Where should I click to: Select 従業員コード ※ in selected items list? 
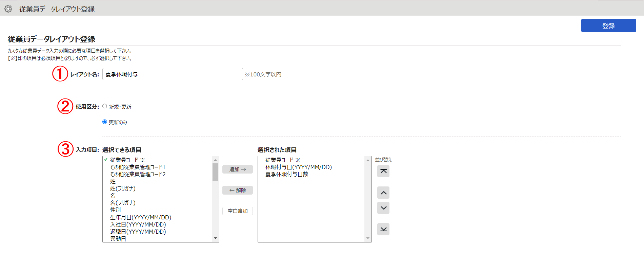(x=283, y=160)
